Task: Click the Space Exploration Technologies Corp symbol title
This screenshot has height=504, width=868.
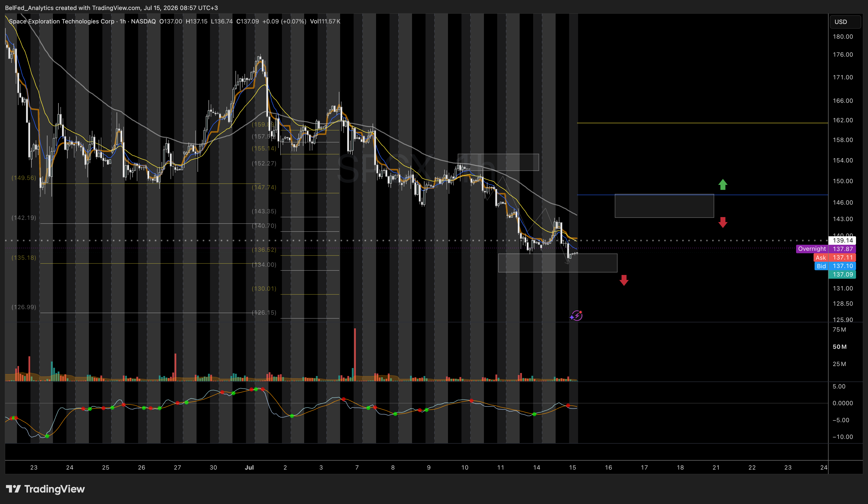Action: (x=62, y=21)
